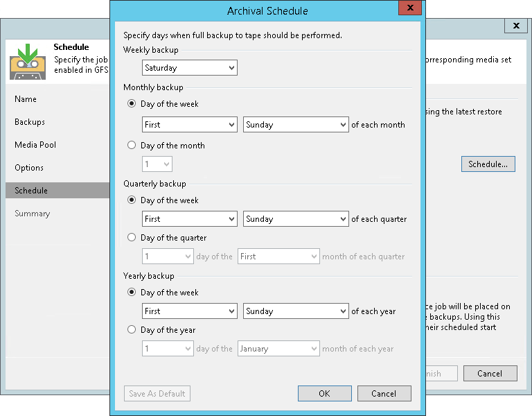
Task: Open the quarter month First dropdown
Action: click(x=278, y=257)
